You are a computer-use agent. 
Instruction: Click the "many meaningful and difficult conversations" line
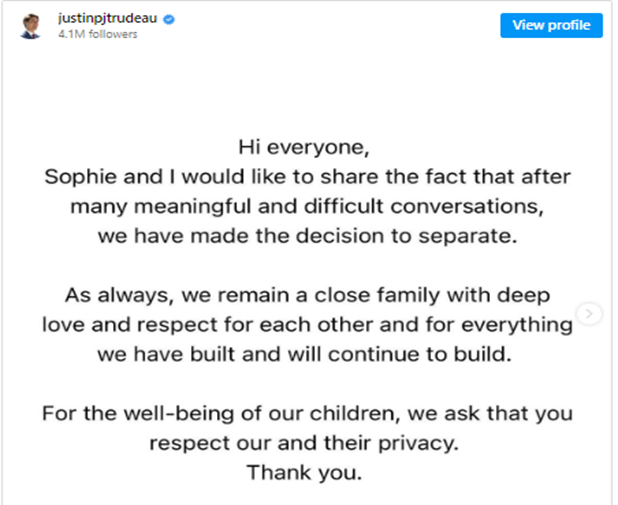click(x=307, y=206)
